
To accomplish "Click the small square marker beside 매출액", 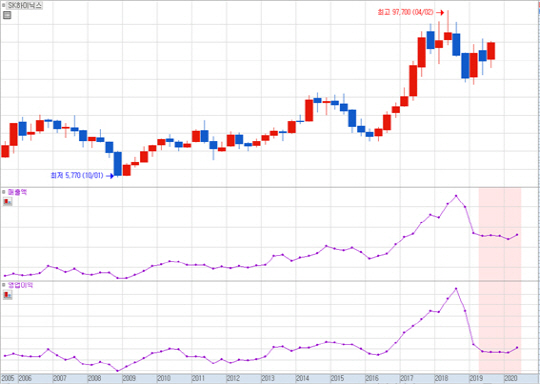I will click(x=4, y=192).
